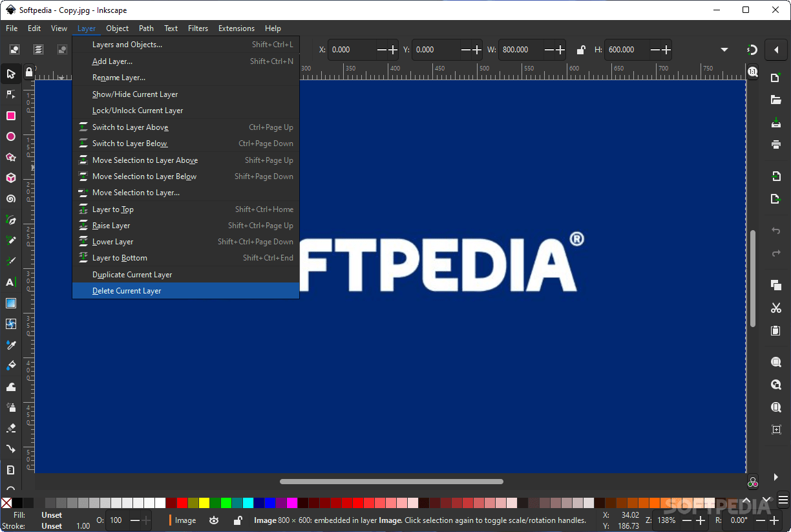
Task: Lock the width-height ratio in the toolbar
Action: point(580,50)
